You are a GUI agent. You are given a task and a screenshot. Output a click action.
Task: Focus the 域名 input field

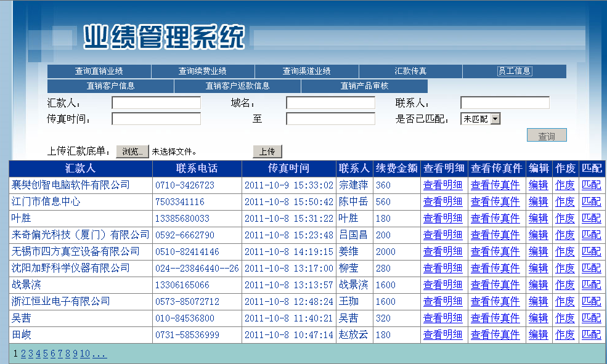(330, 103)
